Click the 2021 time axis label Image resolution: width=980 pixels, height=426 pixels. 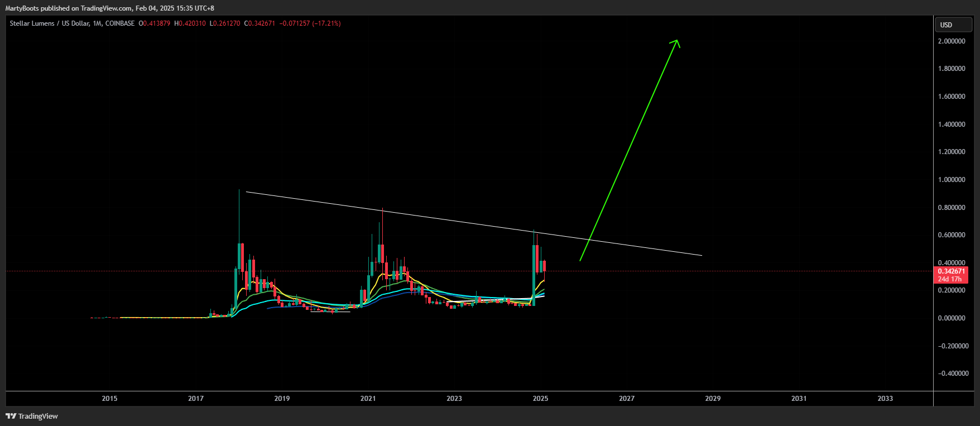pos(368,399)
